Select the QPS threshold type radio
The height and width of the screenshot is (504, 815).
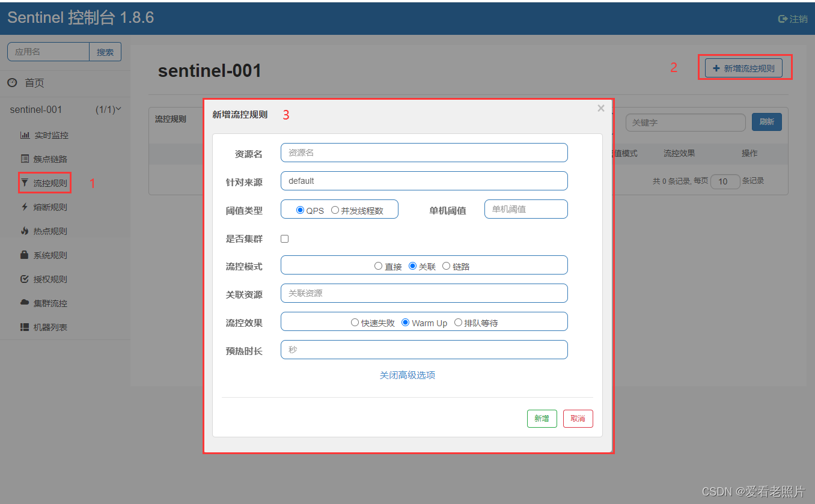[301, 210]
